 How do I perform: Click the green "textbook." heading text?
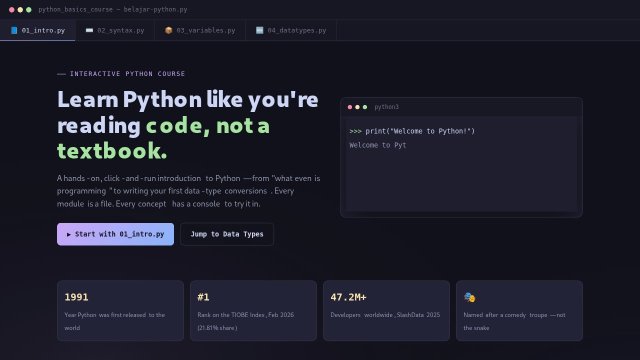click(112, 151)
